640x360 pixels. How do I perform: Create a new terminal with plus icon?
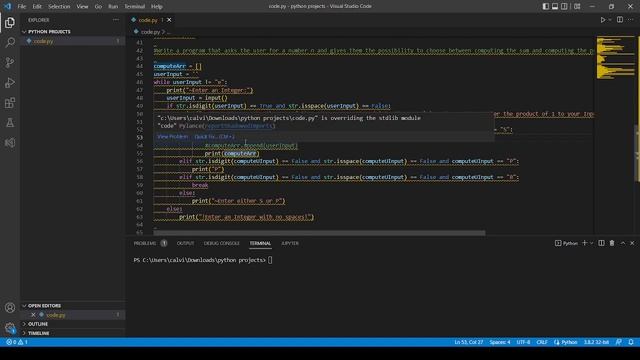click(x=584, y=243)
